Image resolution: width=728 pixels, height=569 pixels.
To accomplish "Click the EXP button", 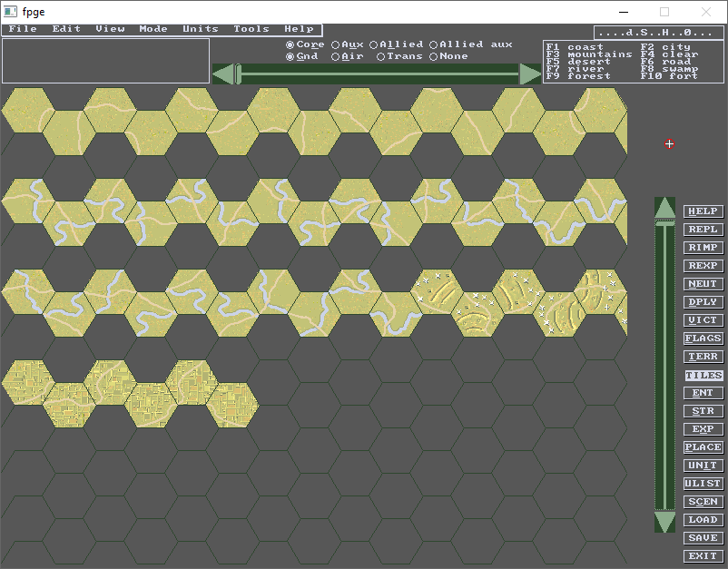I will [x=703, y=429].
